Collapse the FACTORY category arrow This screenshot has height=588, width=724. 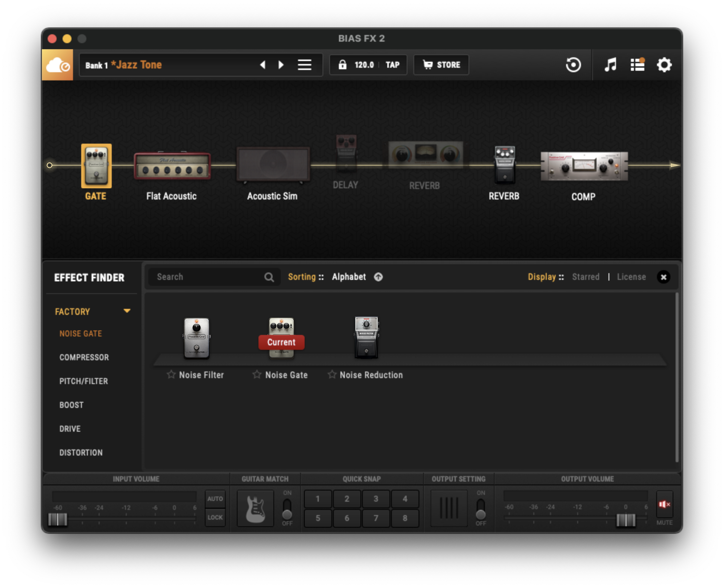[127, 311]
